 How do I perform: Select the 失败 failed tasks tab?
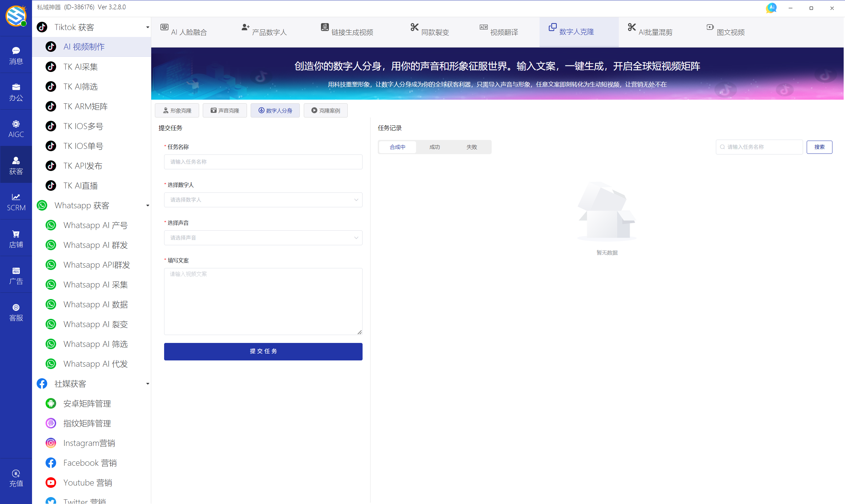pyautogui.click(x=472, y=147)
